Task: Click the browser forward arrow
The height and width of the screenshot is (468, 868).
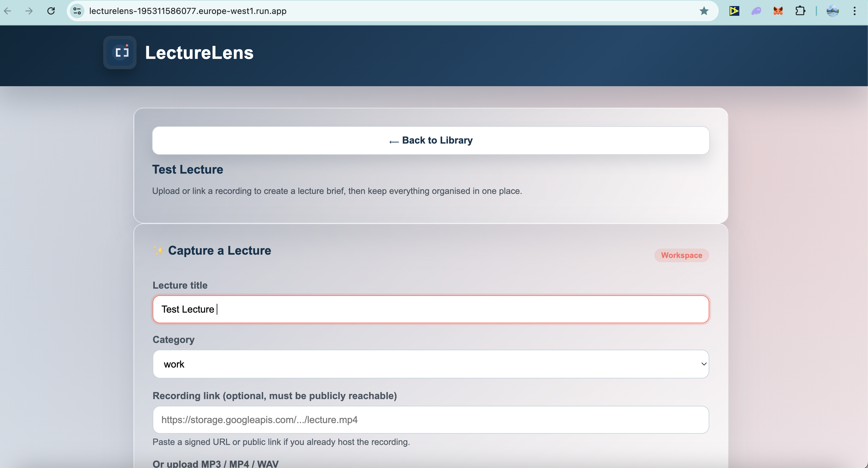Action: pyautogui.click(x=29, y=11)
